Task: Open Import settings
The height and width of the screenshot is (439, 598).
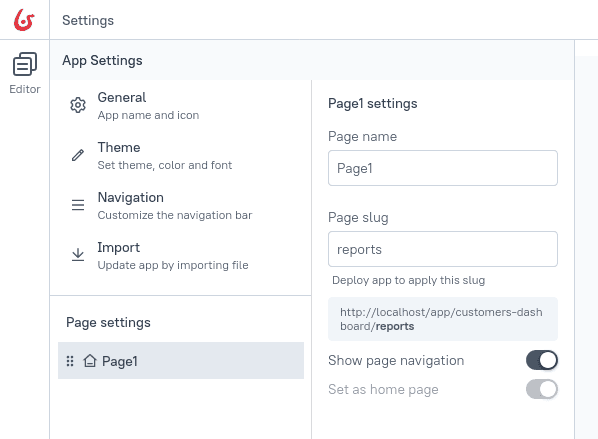Action: click(181, 255)
